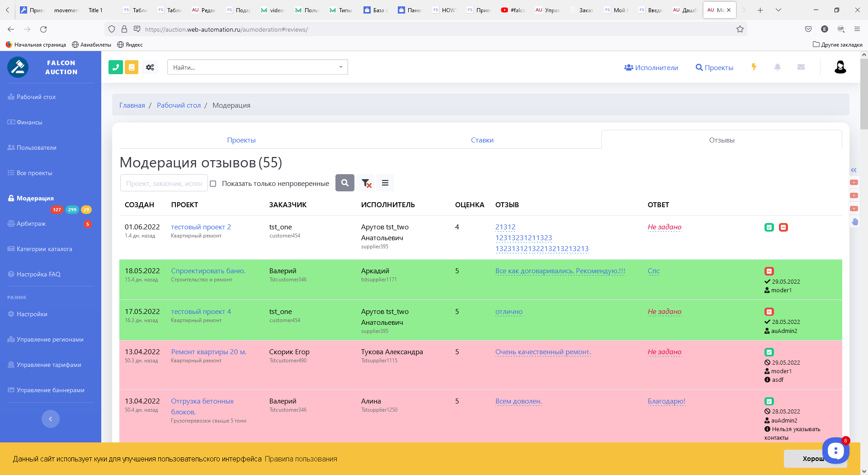Viewport: 868px width, 475px height.
Task: Click the review filter text input field
Action: click(164, 183)
